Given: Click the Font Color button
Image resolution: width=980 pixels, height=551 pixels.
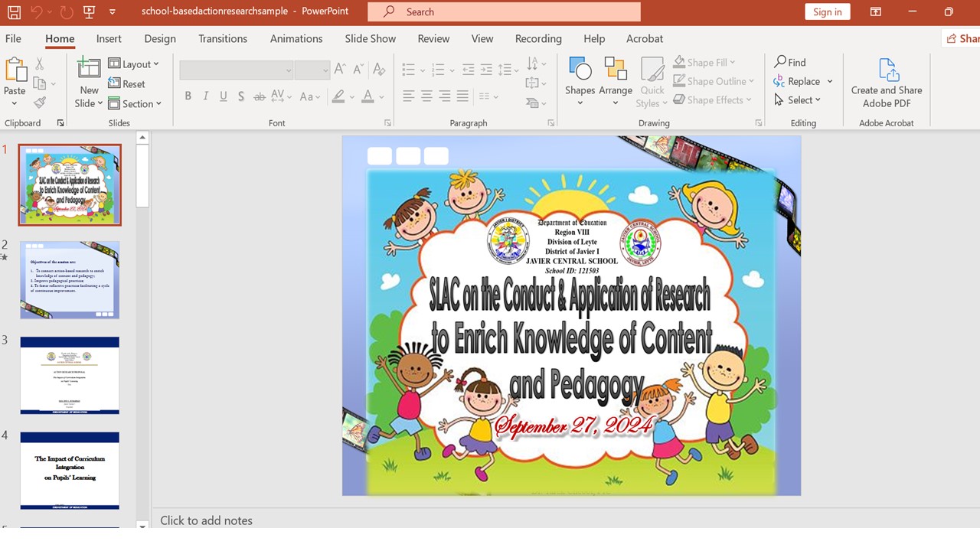Looking at the screenshot, I should tap(368, 96).
